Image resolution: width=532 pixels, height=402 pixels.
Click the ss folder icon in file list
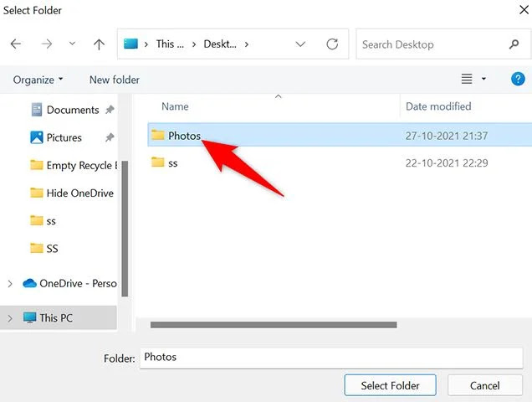(158, 162)
